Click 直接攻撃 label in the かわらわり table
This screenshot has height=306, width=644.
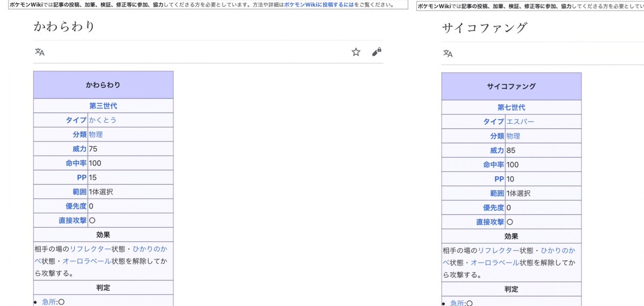(x=72, y=220)
